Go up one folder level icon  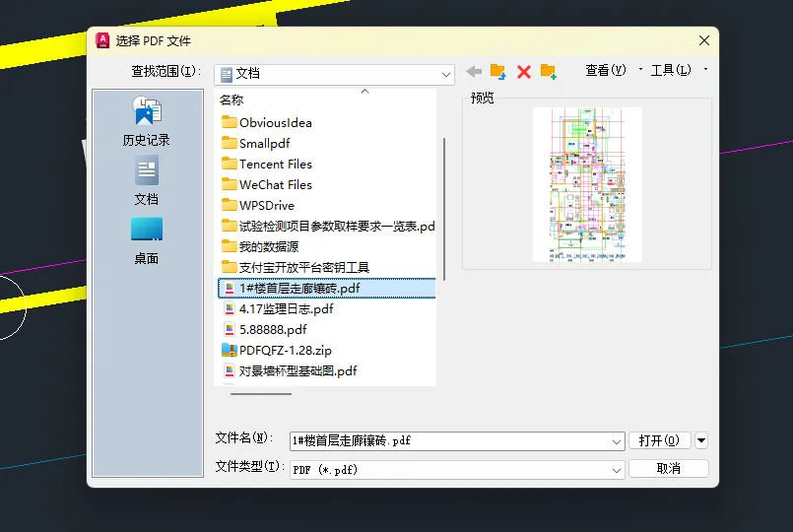click(498, 72)
